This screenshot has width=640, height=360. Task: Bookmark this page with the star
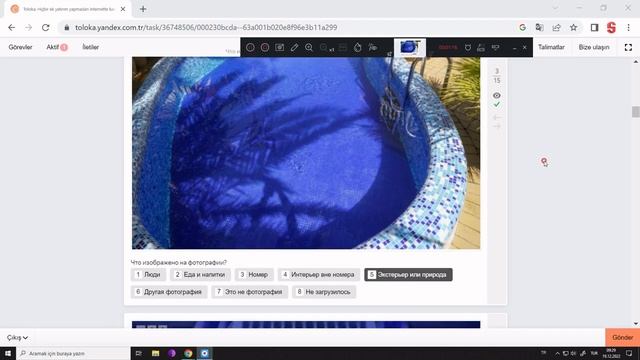(x=573, y=27)
